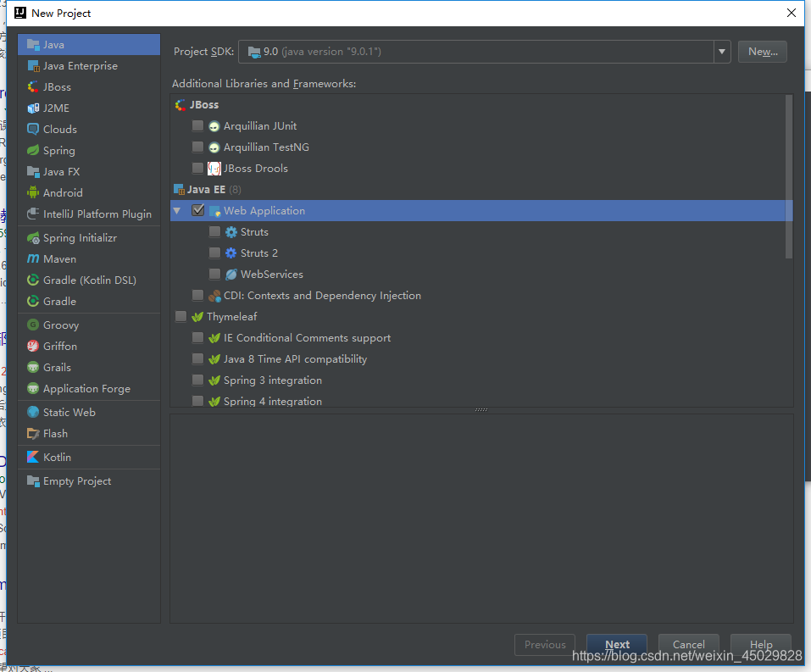Select the Static Web globe icon
The width and height of the screenshot is (811, 672).
click(33, 413)
